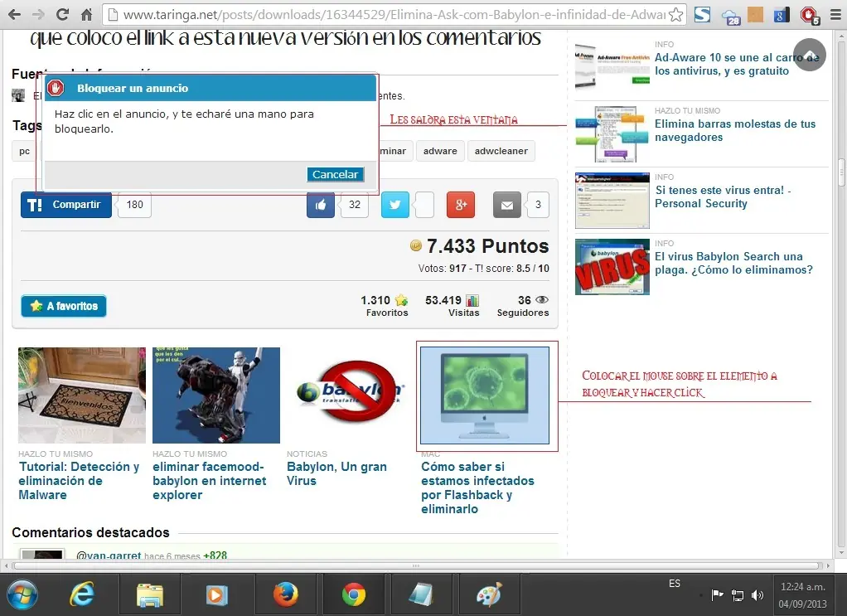Click the red VIRUS Babylon thumbnail

(612, 267)
